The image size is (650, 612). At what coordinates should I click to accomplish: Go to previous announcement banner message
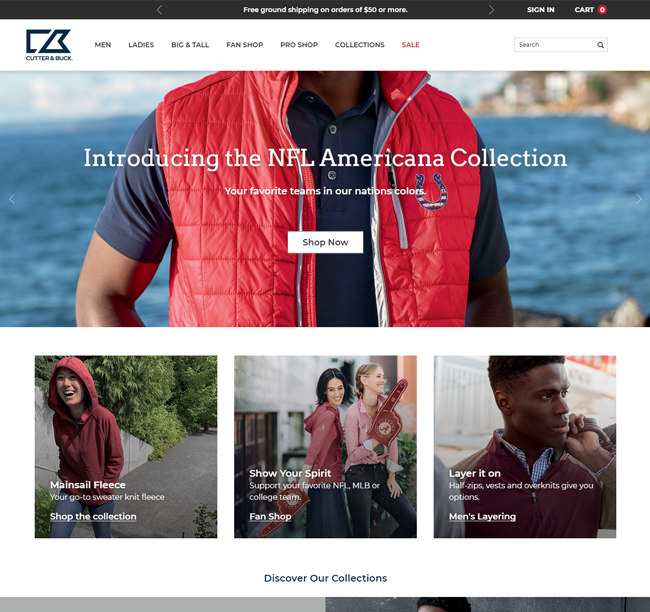click(160, 10)
